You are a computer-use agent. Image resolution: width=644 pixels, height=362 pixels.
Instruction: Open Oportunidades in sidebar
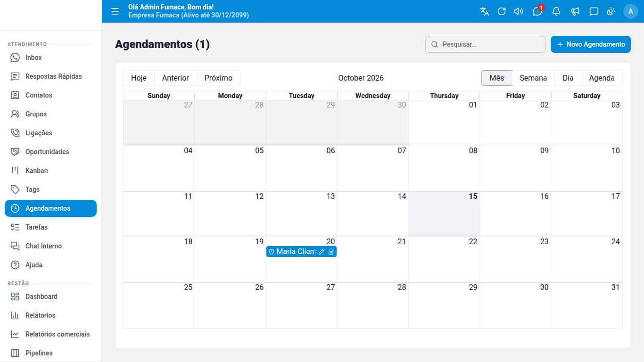click(50, 152)
